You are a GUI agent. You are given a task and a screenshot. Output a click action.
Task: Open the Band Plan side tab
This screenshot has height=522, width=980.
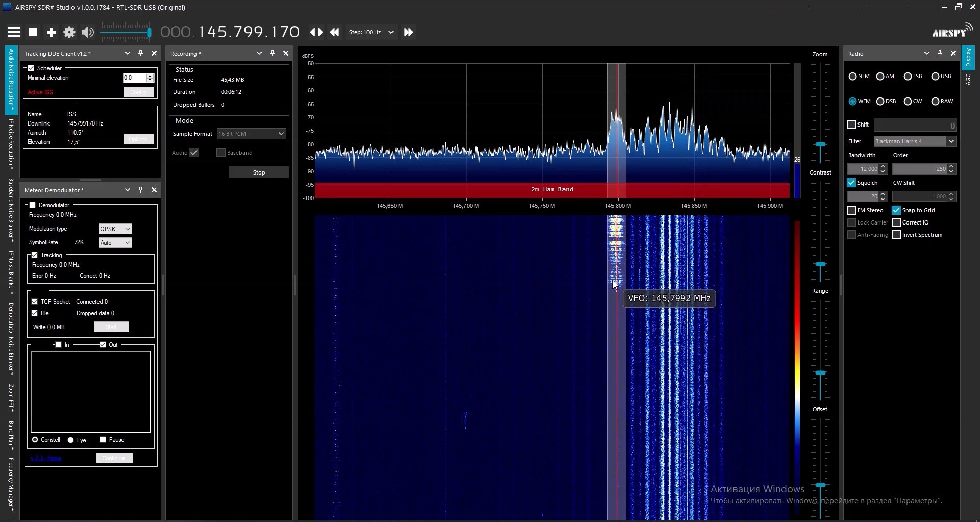coord(11,435)
